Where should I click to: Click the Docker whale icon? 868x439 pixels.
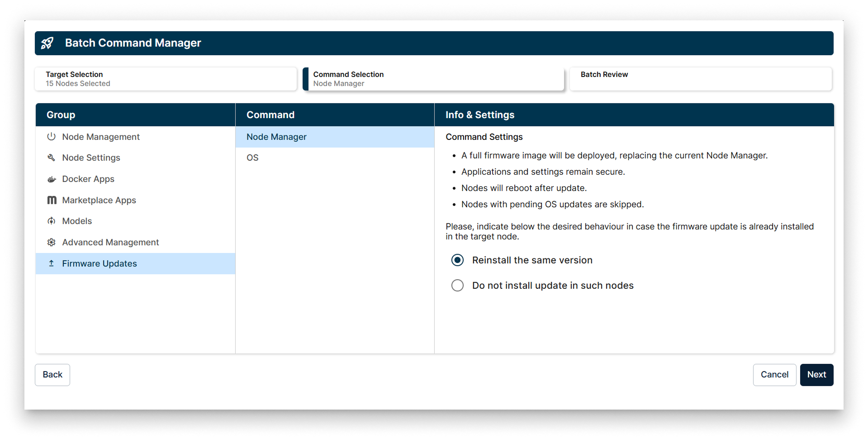51,179
